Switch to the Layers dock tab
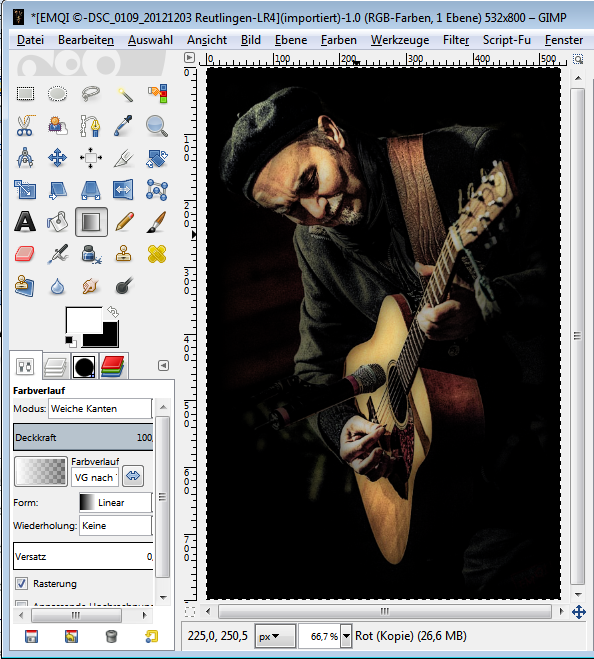The height and width of the screenshot is (659, 594). 55,366
